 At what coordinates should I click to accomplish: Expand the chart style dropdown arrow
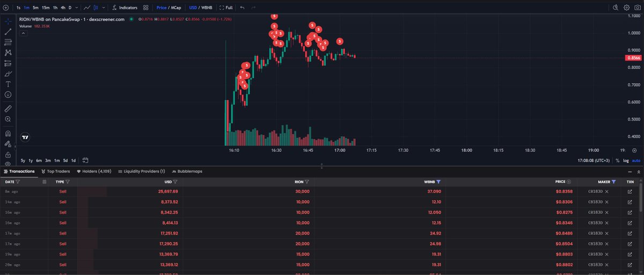[x=104, y=8]
